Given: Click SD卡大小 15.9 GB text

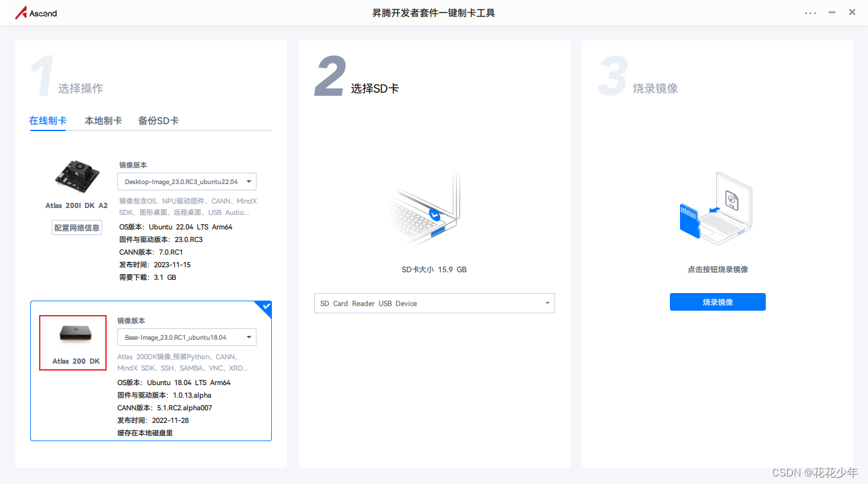Looking at the screenshot, I should (434, 269).
